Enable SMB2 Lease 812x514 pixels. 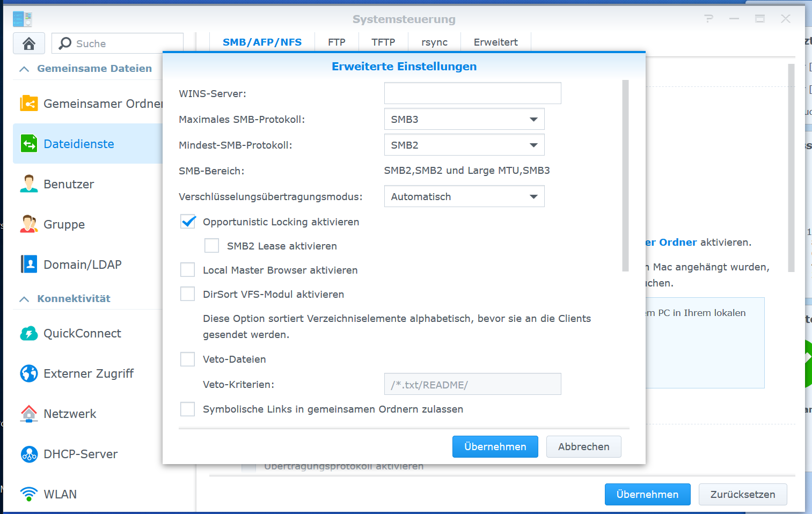coord(211,245)
